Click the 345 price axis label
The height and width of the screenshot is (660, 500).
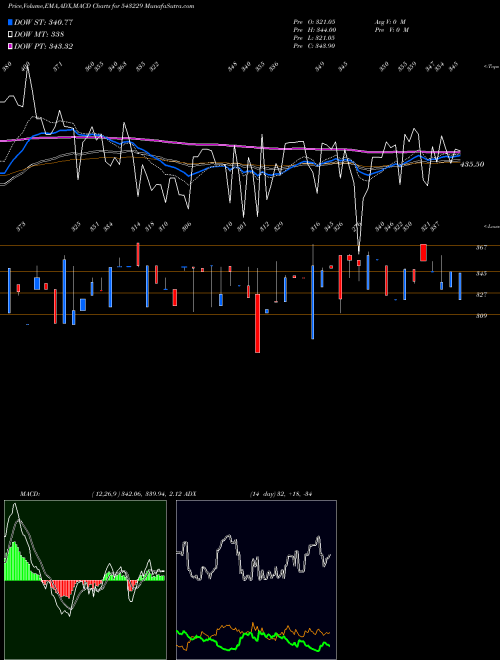(x=481, y=274)
